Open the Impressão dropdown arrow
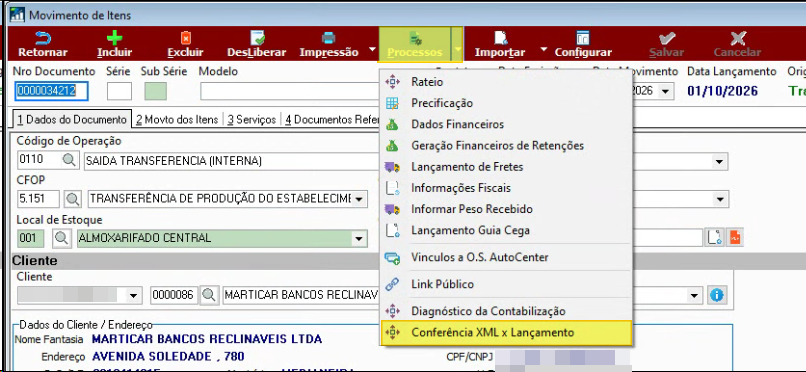 point(372,49)
